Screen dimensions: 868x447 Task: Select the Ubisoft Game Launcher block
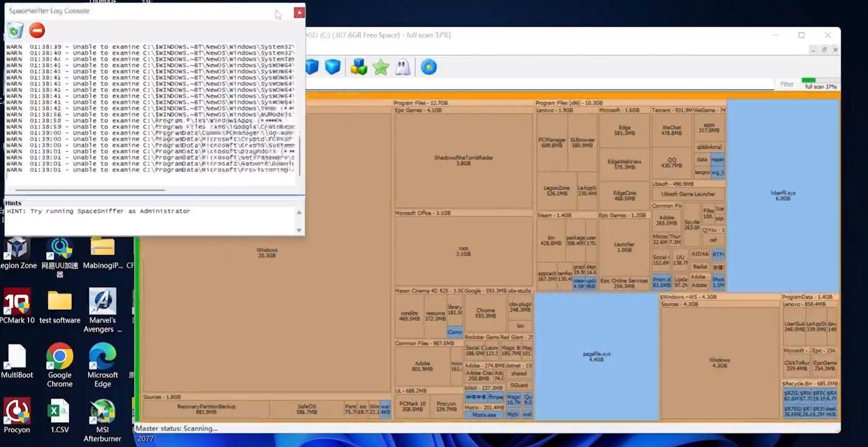click(x=688, y=194)
